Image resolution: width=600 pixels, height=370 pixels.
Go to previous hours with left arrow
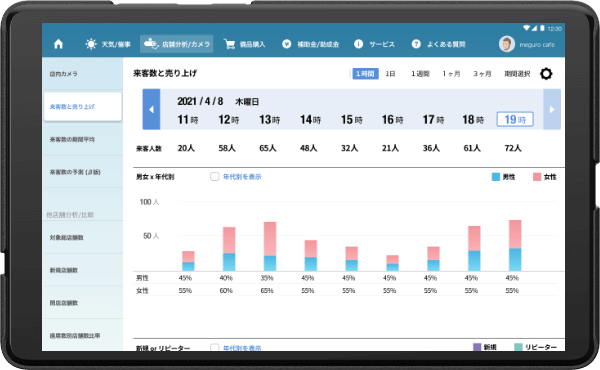pyautogui.click(x=151, y=109)
